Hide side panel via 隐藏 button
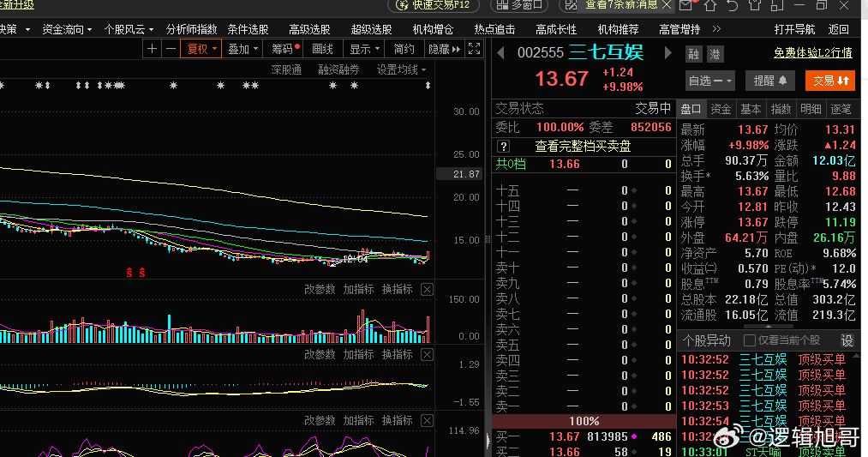Screen dimensions: 868x457 point(444,49)
